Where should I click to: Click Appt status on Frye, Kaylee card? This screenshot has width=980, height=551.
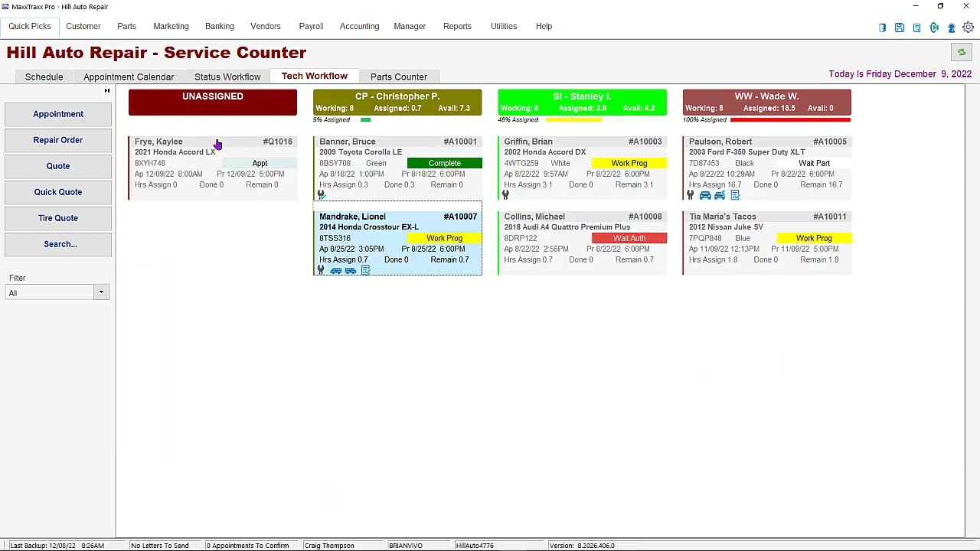coord(260,163)
